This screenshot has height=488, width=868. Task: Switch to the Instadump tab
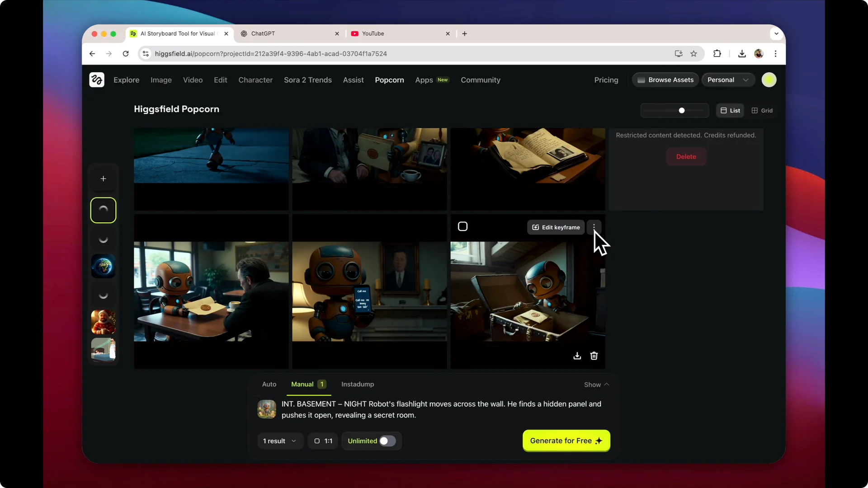357,384
